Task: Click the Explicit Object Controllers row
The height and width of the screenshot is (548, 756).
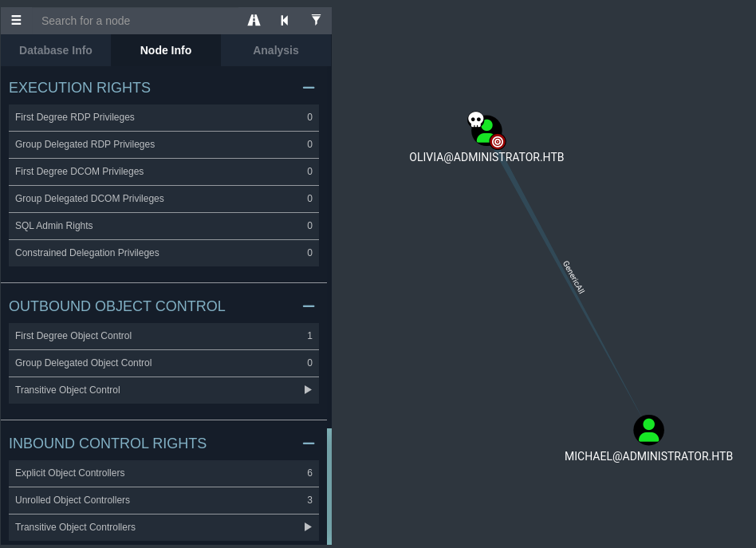Action: point(163,473)
